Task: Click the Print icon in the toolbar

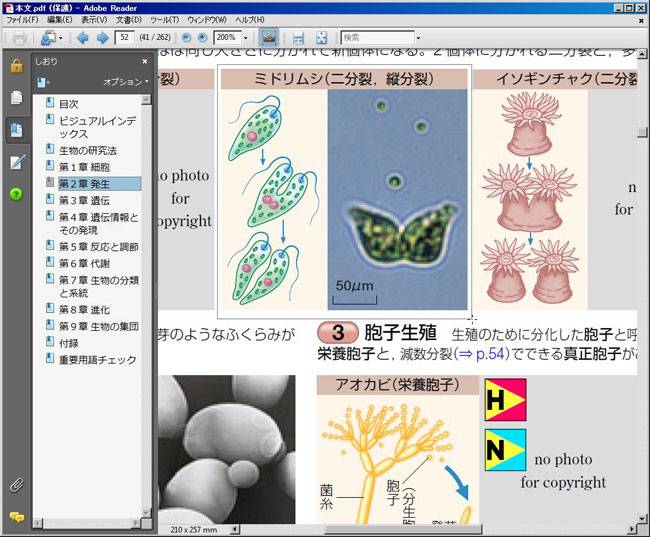Action: click(x=19, y=38)
